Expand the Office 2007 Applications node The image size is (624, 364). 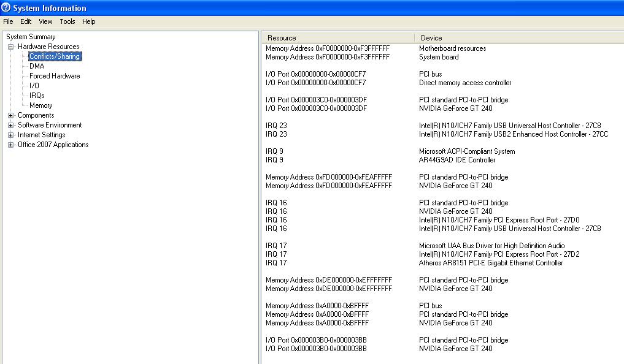[10, 145]
